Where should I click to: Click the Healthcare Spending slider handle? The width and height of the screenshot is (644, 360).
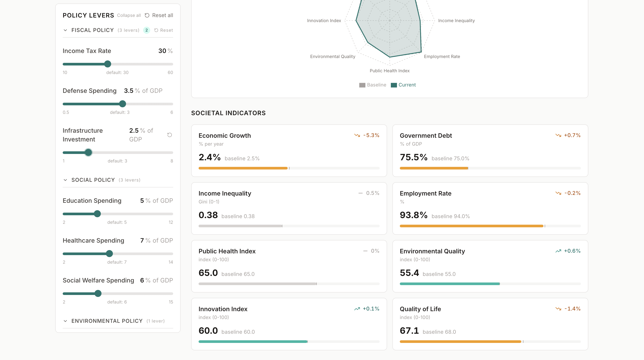tap(109, 254)
